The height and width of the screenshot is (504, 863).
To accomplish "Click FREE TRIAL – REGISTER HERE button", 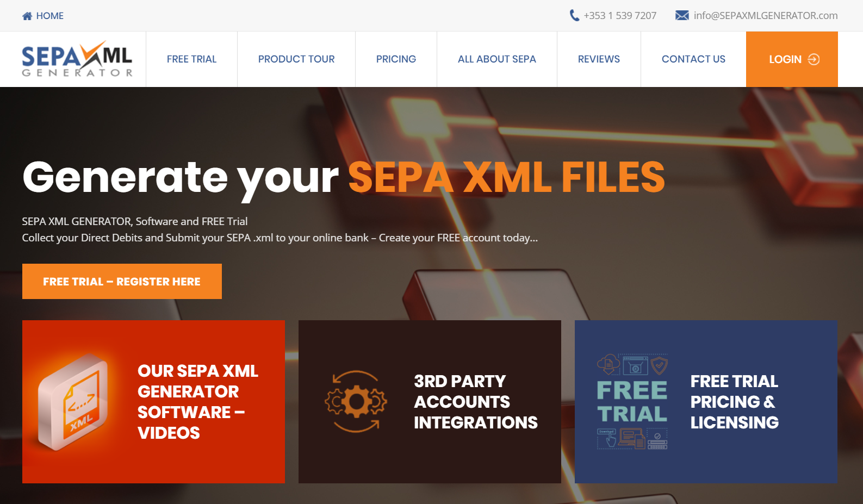I will point(122,281).
